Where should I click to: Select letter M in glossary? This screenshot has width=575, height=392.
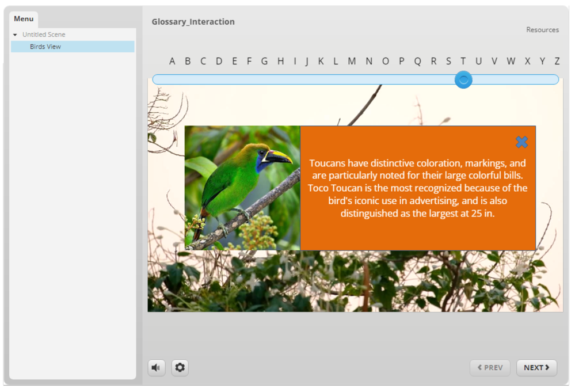point(352,61)
